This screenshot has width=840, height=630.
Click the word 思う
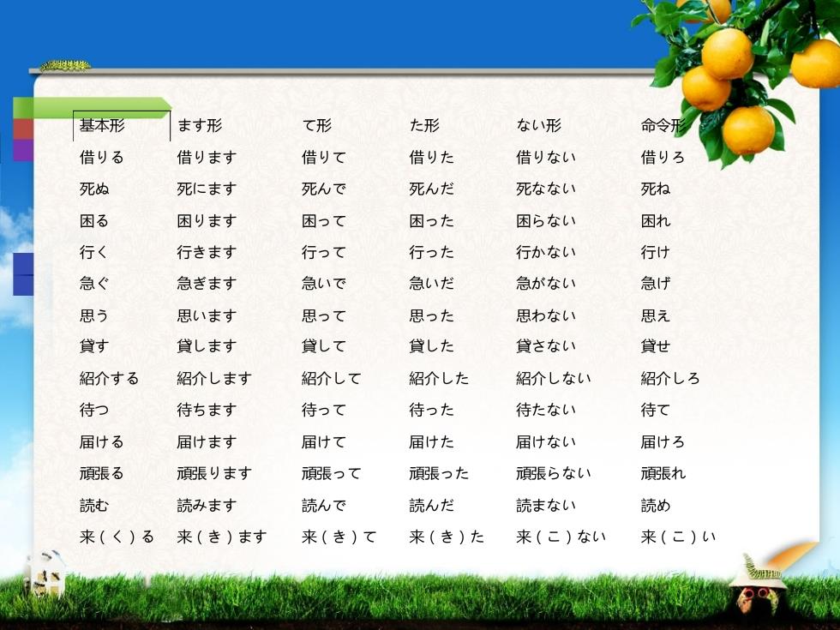[x=94, y=315]
